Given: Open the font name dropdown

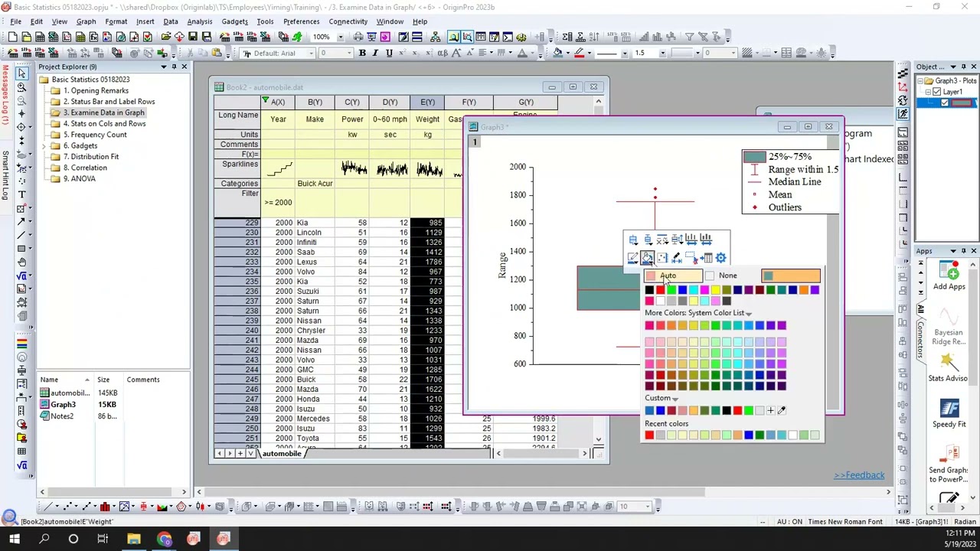Looking at the screenshot, I should click(311, 54).
